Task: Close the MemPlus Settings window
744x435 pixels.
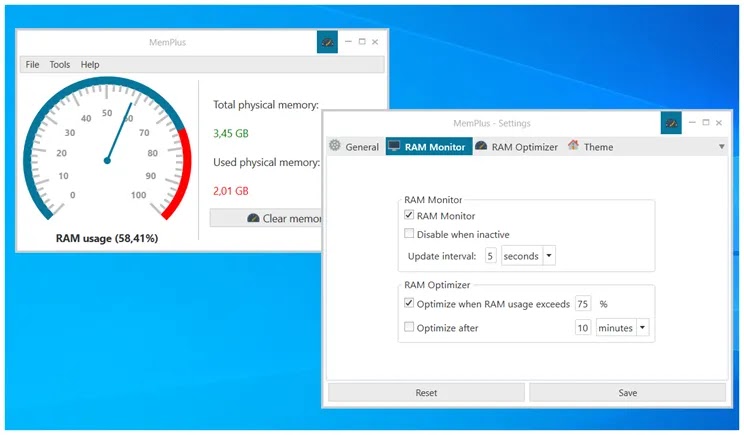Action: click(719, 122)
